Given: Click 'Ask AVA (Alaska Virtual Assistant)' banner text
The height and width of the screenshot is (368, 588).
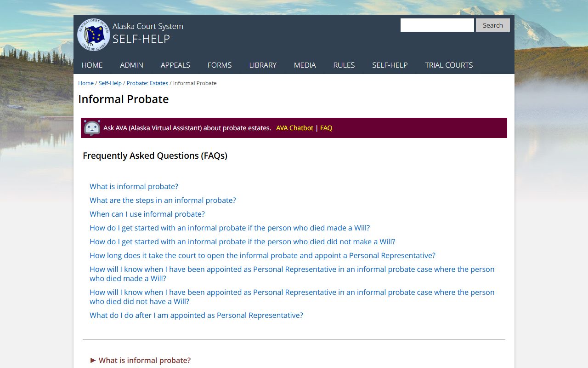Looking at the screenshot, I should [187, 128].
